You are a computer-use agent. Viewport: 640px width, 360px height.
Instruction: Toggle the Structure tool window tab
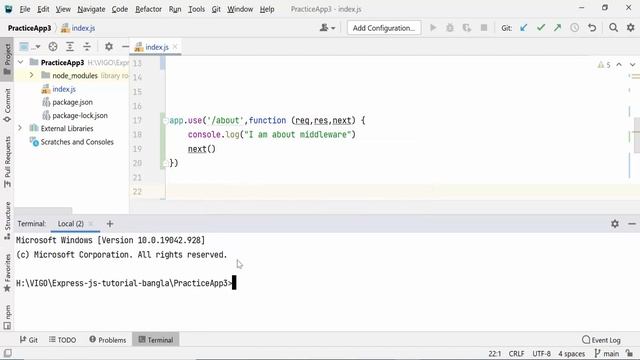tap(7, 220)
